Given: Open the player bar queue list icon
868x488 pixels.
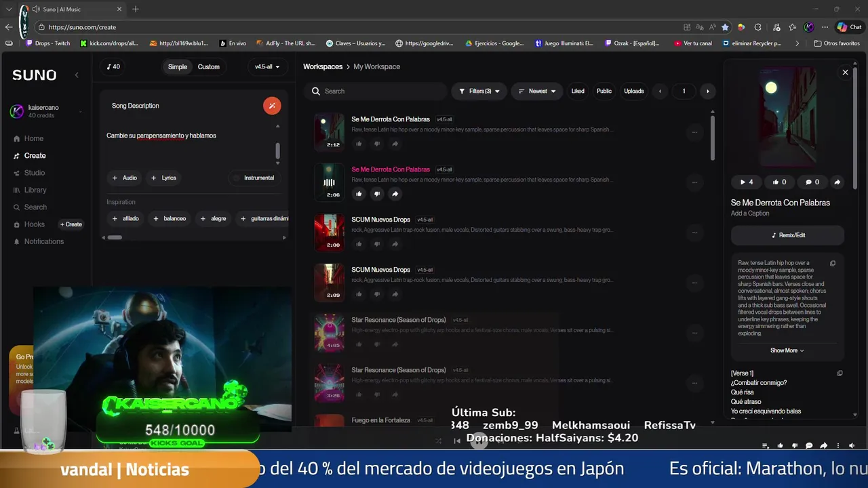Looking at the screenshot, I should pos(766,445).
